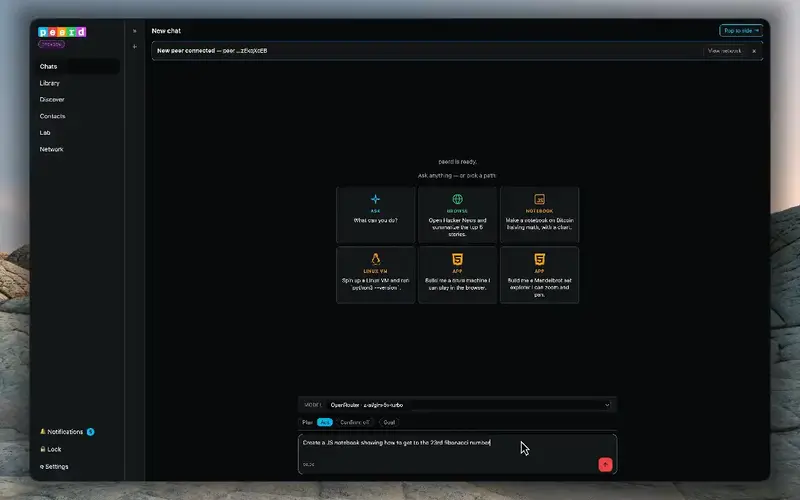This screenshot has width=800, height=500.
Task: Open Settings in the sidebar
Action: tap(54, 466)
